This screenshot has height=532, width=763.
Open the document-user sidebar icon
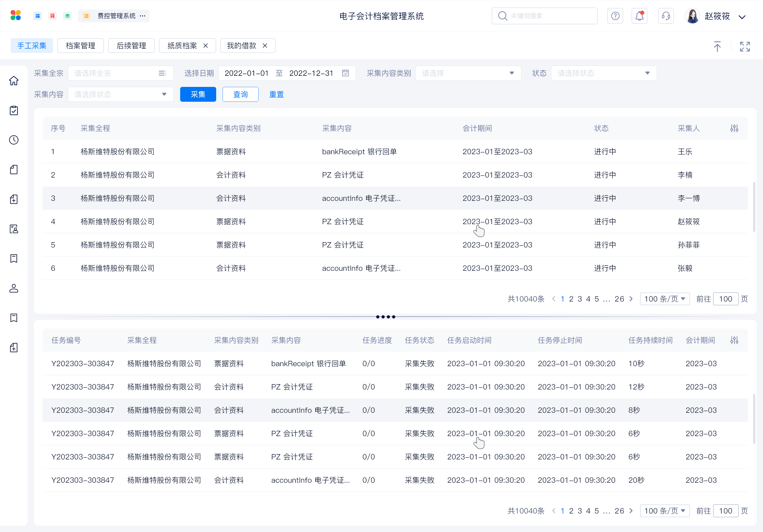pyautogui.click(x=14, y=229)
